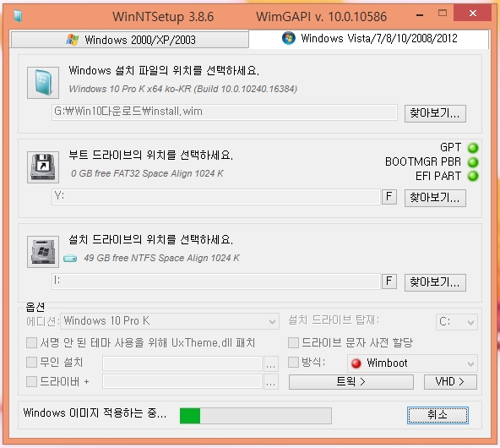
Task: Enable the 무인 설치 unattended install checkbox
Action: pyautogui.click(x=31, y=363)
